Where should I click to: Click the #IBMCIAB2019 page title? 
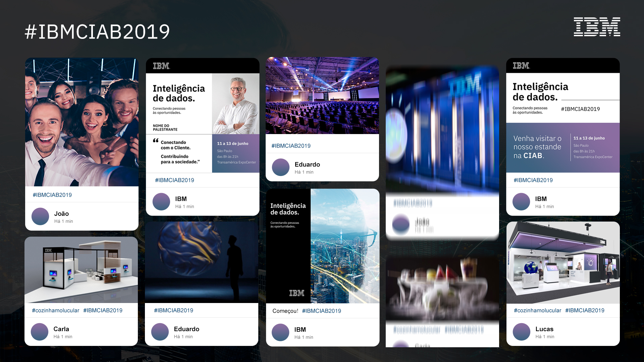pyautogui.click(x=97, y=32)
